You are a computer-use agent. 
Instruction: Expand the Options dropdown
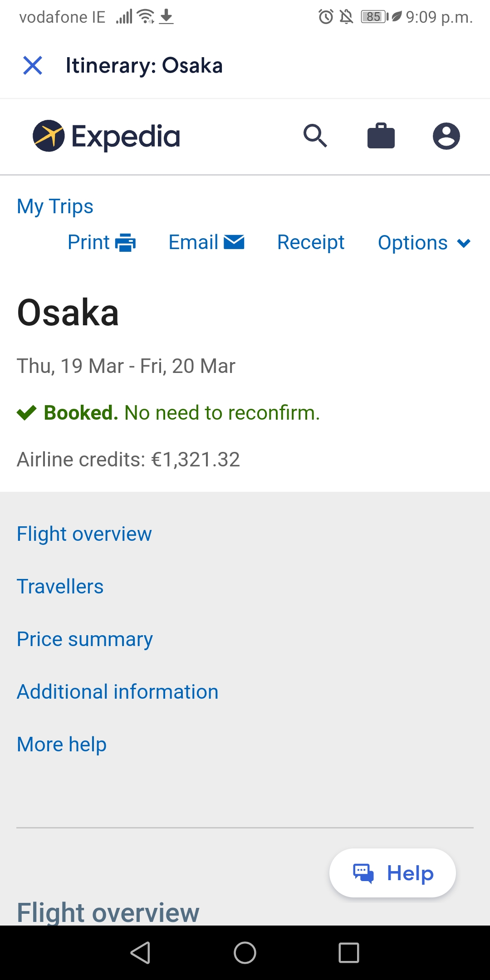pyautogui.click(x=424, y=243)
